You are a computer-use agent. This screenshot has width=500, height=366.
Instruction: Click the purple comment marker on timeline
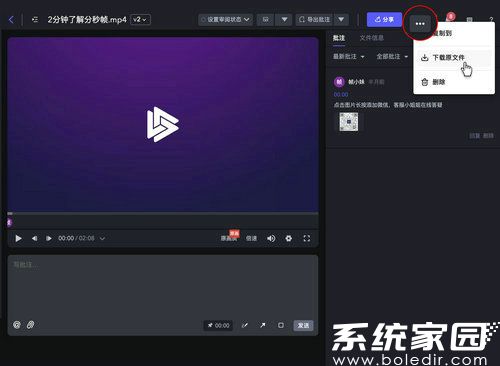click(10, 222)
